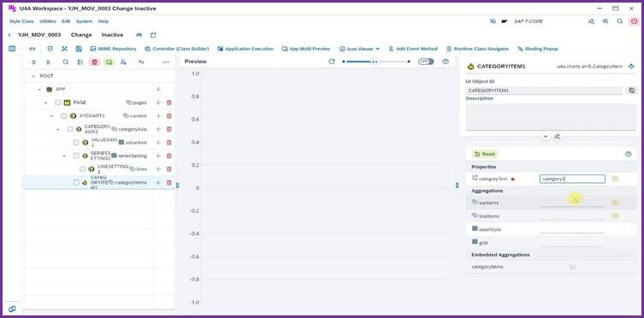The height and width of the screenshot is (318, 644).
Task: Collapse the CATEGORYAXIS1 node
Action: [x=58, y=129]
